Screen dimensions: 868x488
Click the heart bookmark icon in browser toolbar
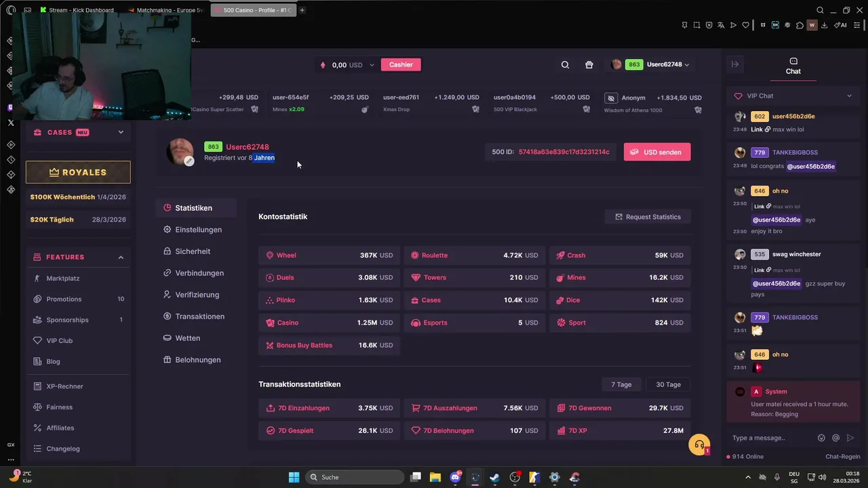coord(745,25)
